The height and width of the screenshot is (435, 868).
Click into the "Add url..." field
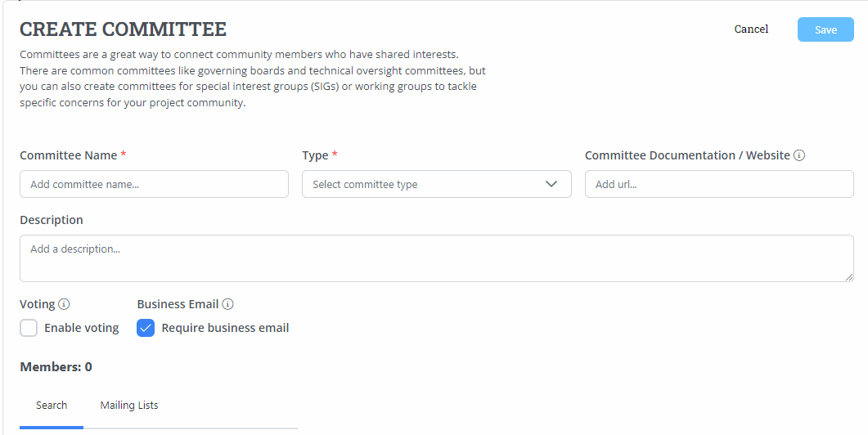click(x=718, y=184)
